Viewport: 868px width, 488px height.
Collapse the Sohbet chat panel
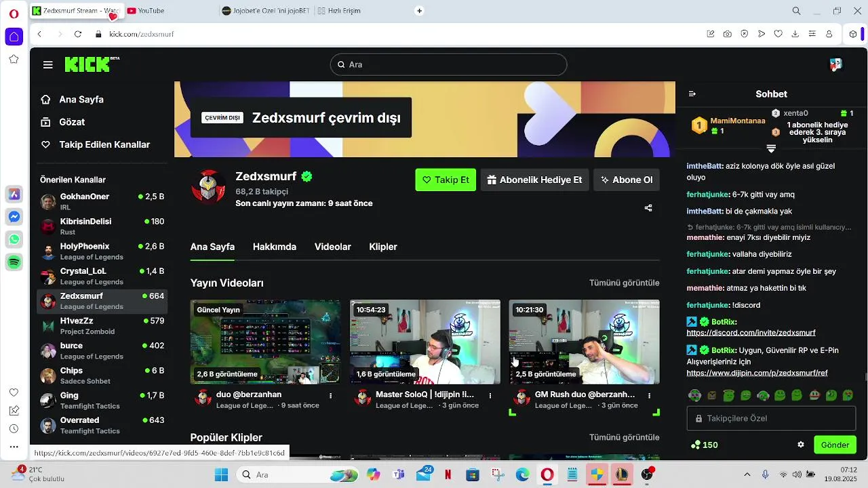click(x=692, y=94)
